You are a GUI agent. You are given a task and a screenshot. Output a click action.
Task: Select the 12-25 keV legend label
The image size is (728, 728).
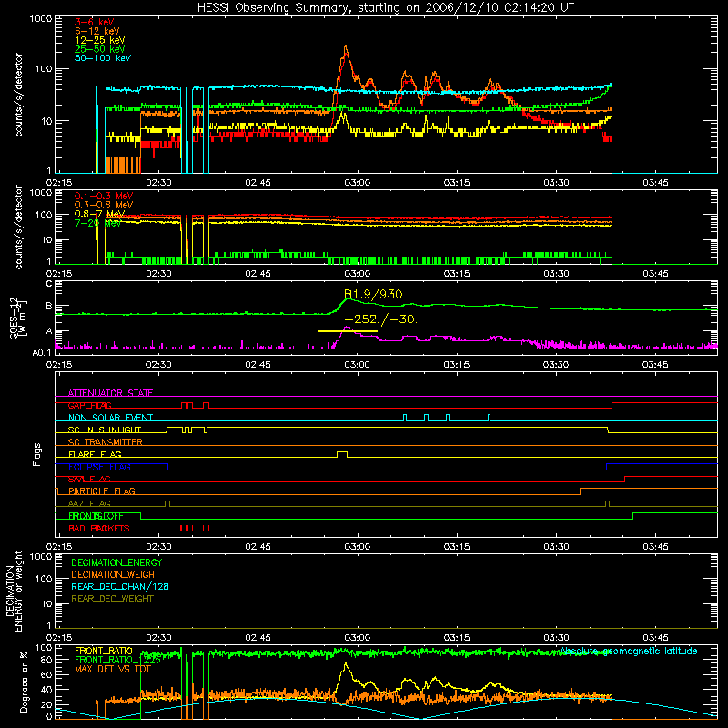(x=100, y=40)
